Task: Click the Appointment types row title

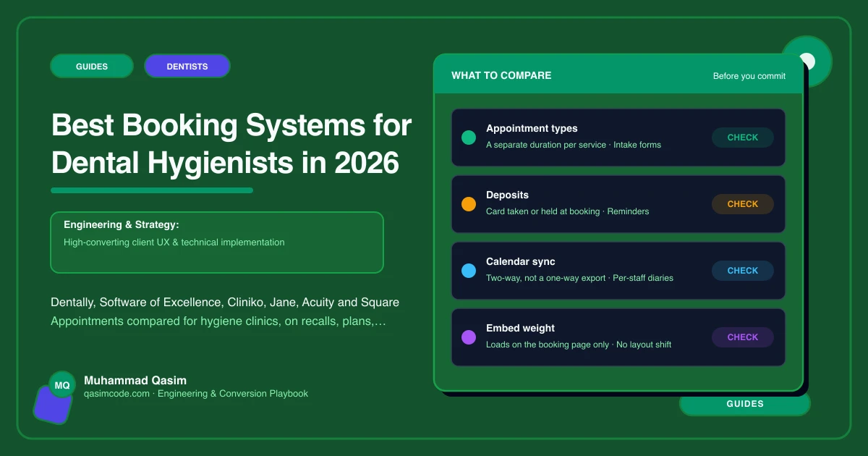Action: click(532, 128)
